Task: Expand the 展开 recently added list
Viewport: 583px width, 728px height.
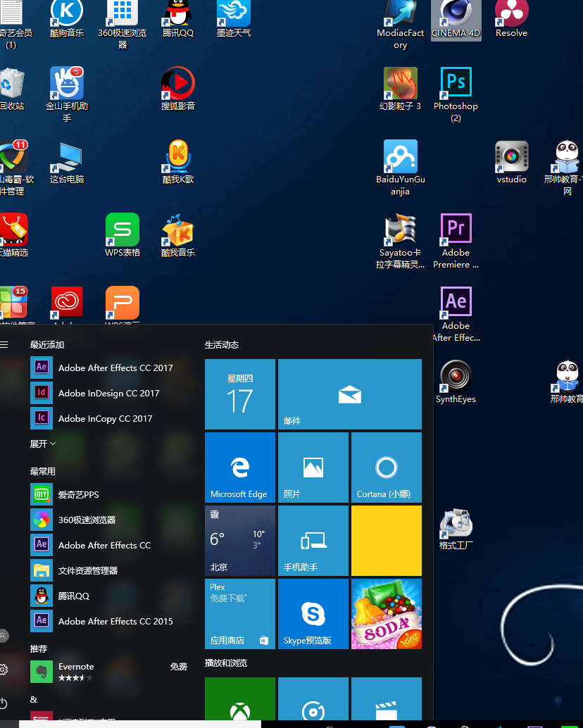Action: click(42, 444)
